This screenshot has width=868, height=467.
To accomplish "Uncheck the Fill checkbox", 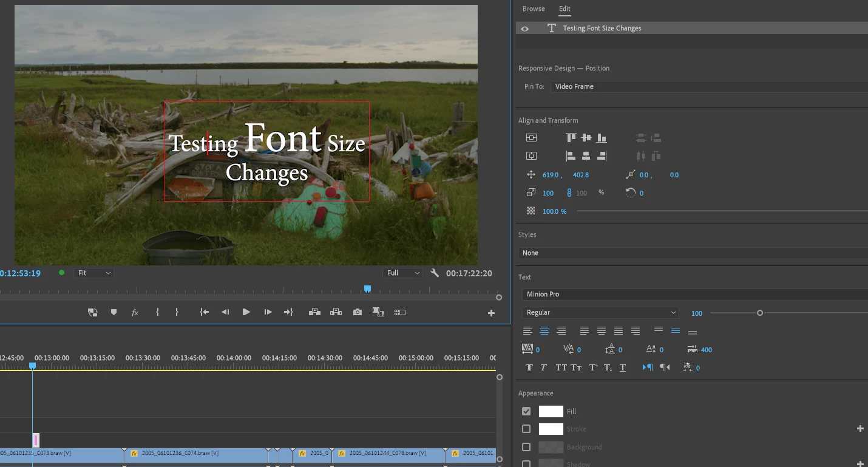I will (526, 411).
